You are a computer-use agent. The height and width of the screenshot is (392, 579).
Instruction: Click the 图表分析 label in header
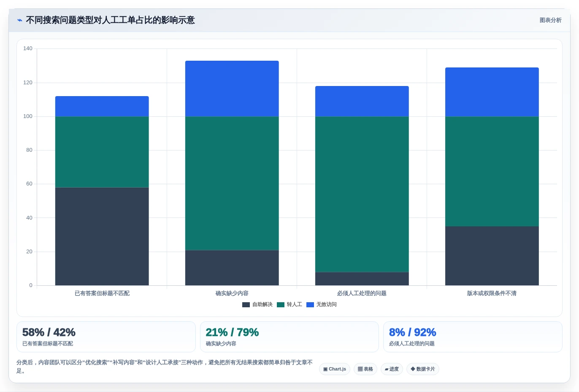[x=550, y=20]
